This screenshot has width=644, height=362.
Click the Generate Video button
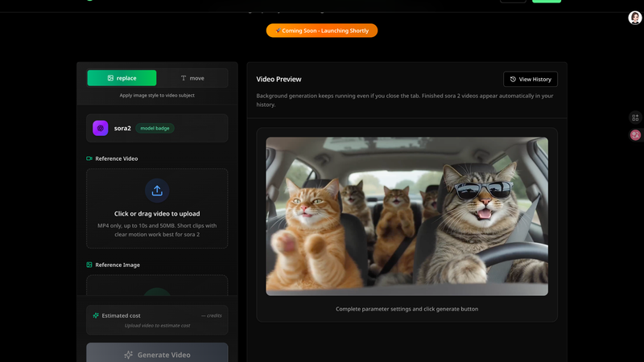pos(157,352)
